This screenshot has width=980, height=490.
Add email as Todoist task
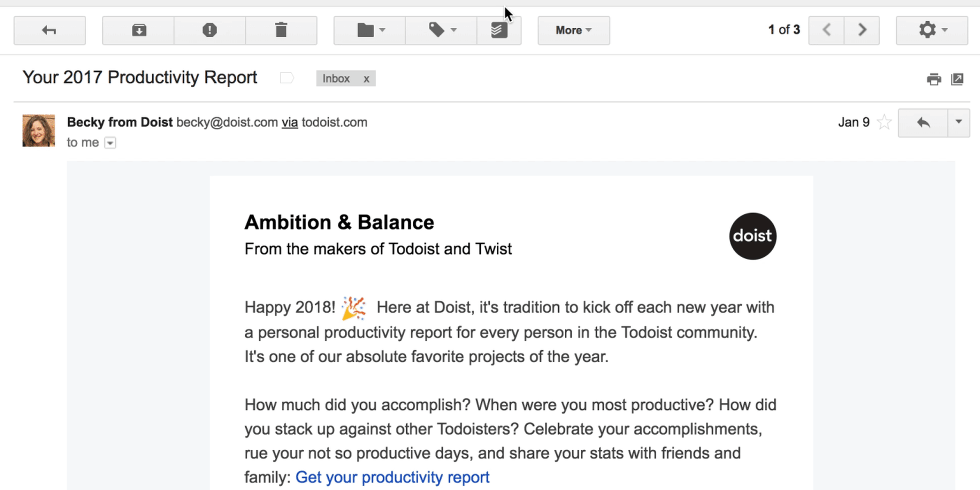pyautogui.click(x=499, y=30)
